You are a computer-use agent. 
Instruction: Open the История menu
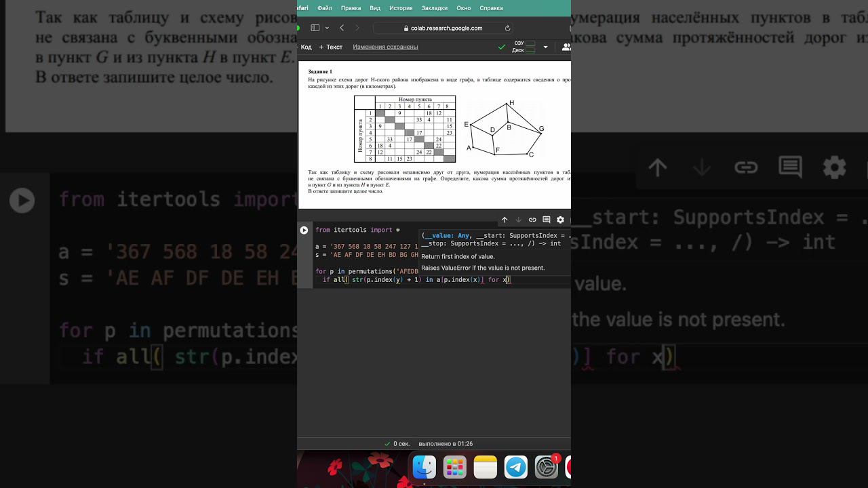[x=401, y=8]
